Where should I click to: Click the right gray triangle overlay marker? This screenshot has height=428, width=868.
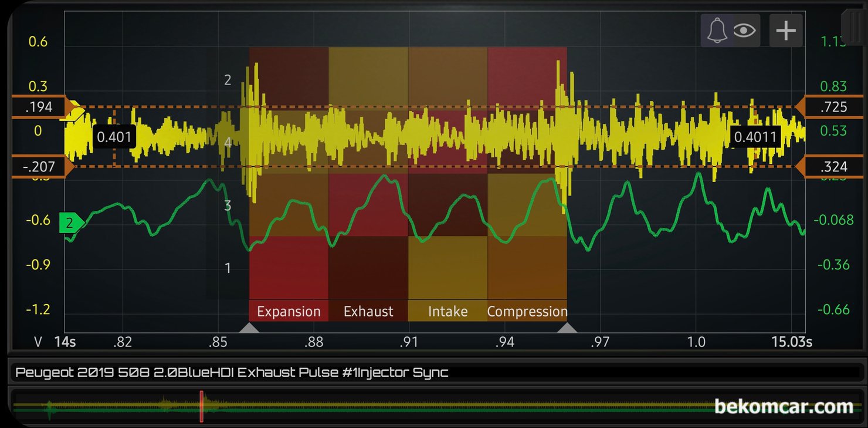567,327
